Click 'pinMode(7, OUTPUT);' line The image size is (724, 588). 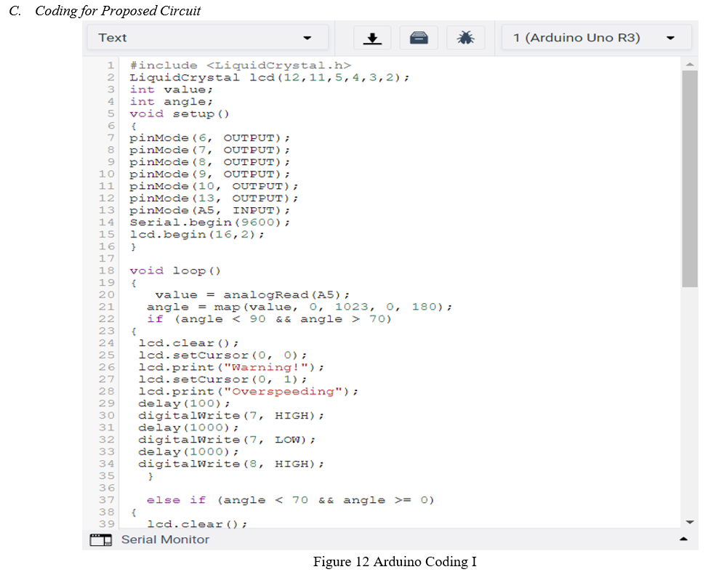click(x=209, y=150)
